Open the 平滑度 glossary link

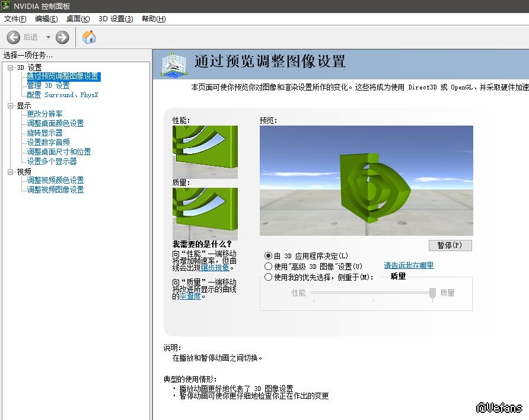click(x=190, y=296)
